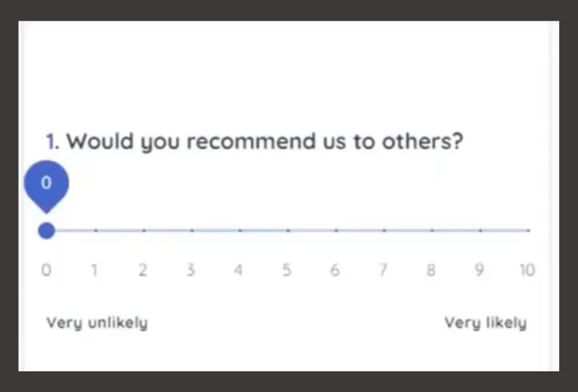Click the number label 0 below slider
578x392 pixels.
(x=46, y=271)
